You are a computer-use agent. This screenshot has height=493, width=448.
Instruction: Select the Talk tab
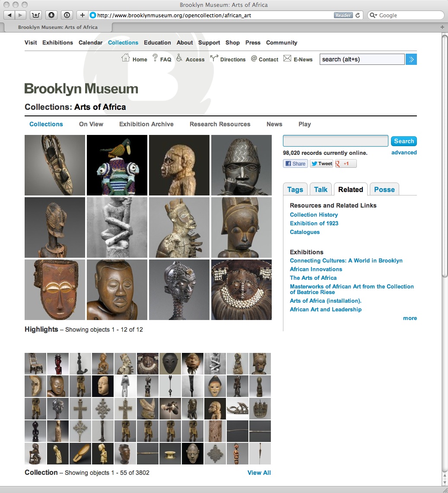(321, 189)
